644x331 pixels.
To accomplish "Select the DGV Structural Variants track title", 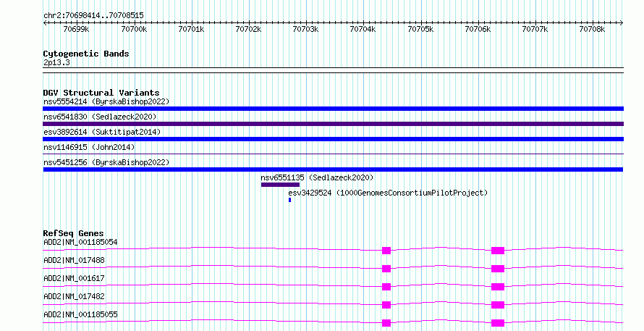I will (101, 93).
